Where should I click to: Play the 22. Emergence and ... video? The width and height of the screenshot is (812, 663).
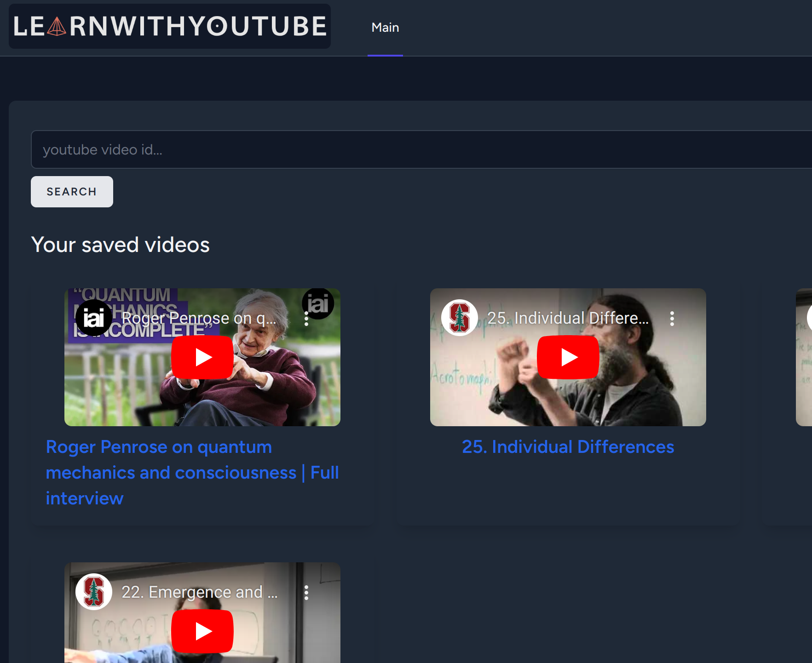tap(202, 631)
